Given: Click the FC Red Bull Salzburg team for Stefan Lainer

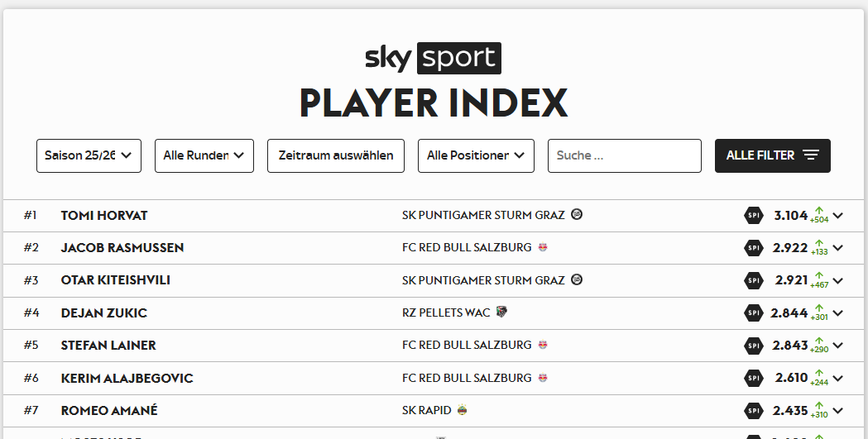Looking at the screenshot, I should [467, 346].
